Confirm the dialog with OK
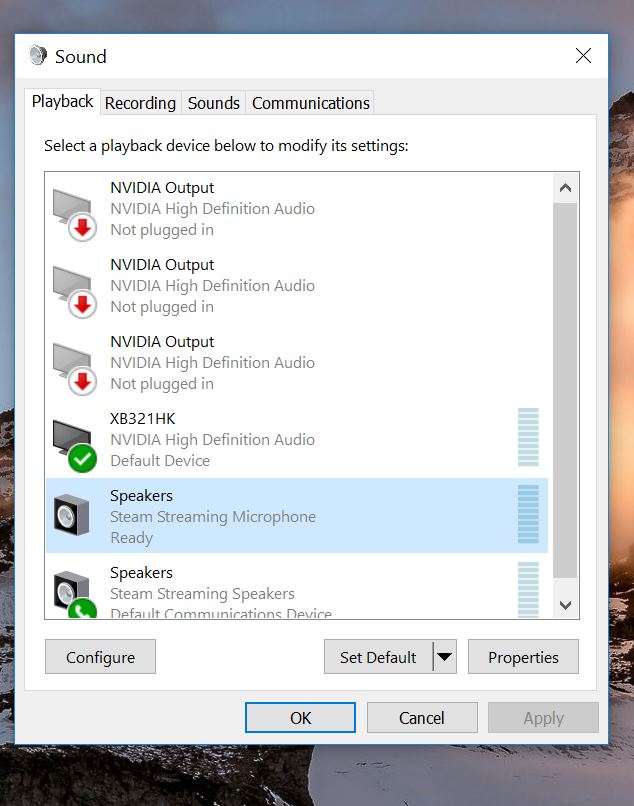 click(300, 717)
